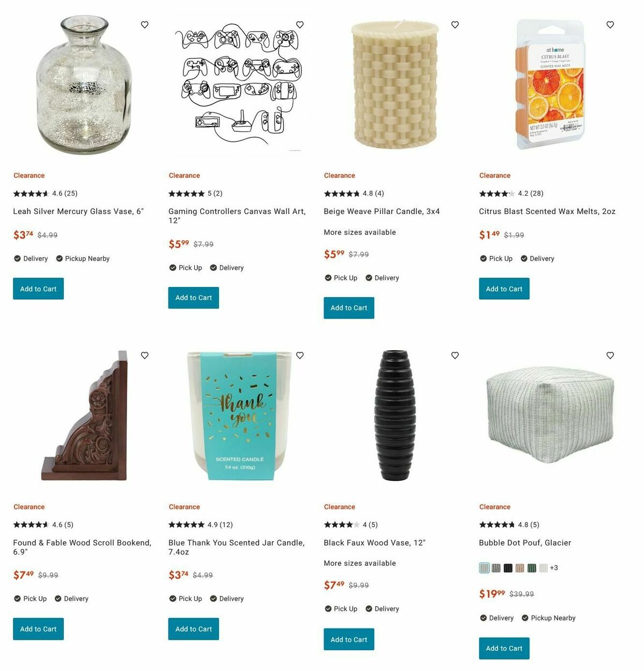Click heart icon on Gaming Controllers Canvas
Viewport: 644px width, 671px height.
click(300, 25)
